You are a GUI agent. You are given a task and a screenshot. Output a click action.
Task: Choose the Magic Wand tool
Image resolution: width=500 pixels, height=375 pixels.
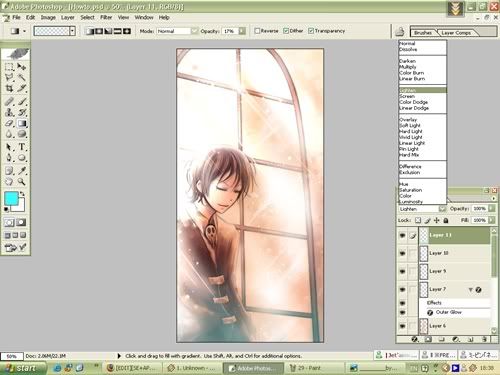point(22,77)
